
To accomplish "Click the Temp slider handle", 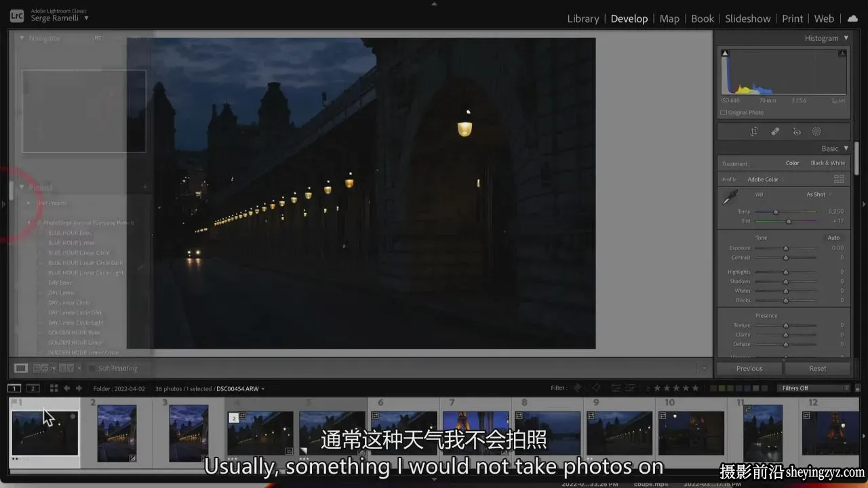I will (776, 211).
